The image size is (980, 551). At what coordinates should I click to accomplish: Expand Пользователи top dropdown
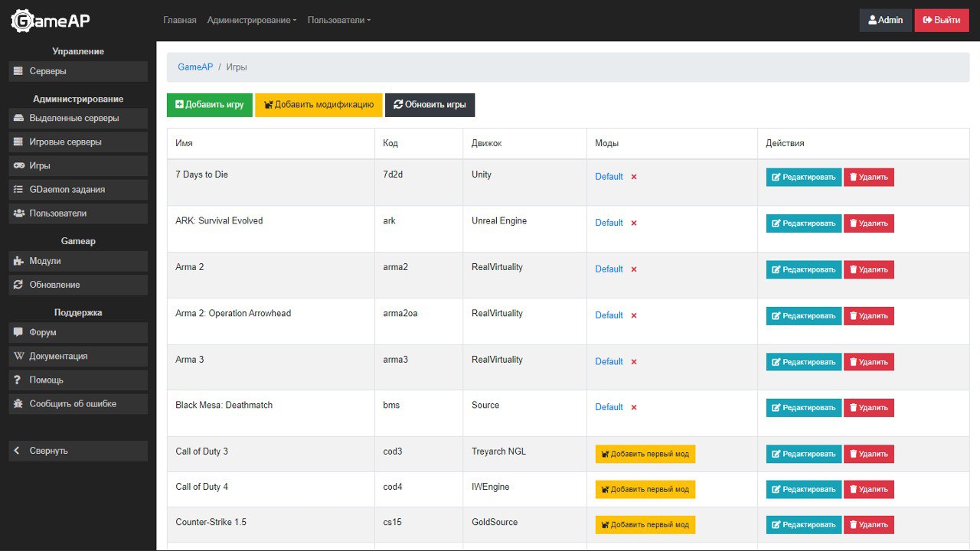339,20
